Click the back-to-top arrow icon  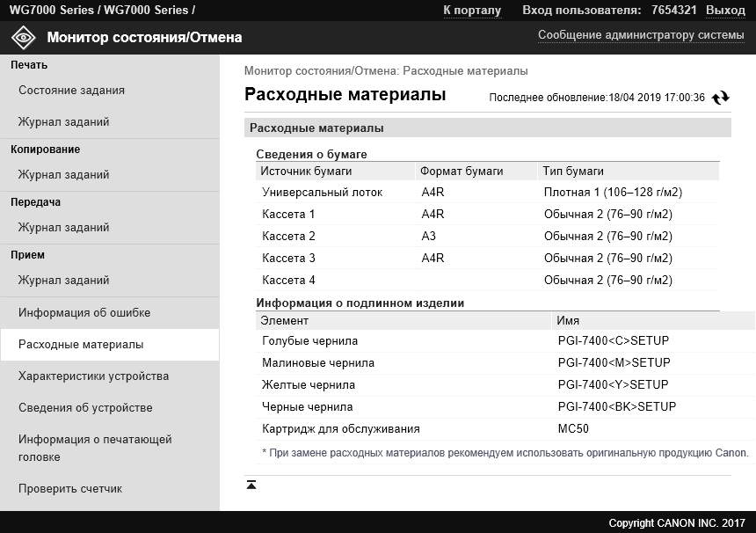(251, 485)
